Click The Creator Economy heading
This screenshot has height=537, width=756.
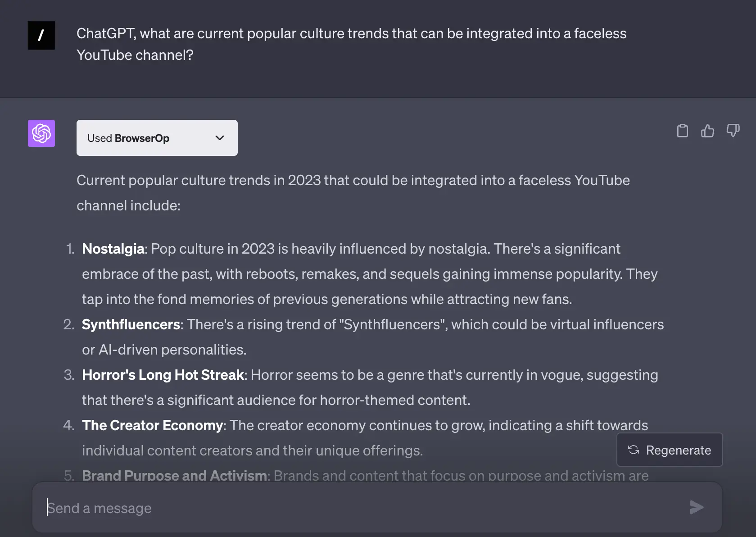pos(153,425)
